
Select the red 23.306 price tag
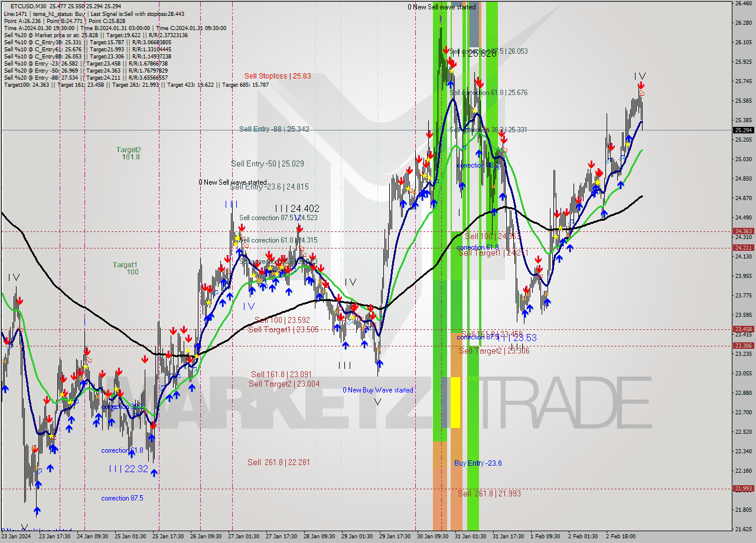[743, 346]
